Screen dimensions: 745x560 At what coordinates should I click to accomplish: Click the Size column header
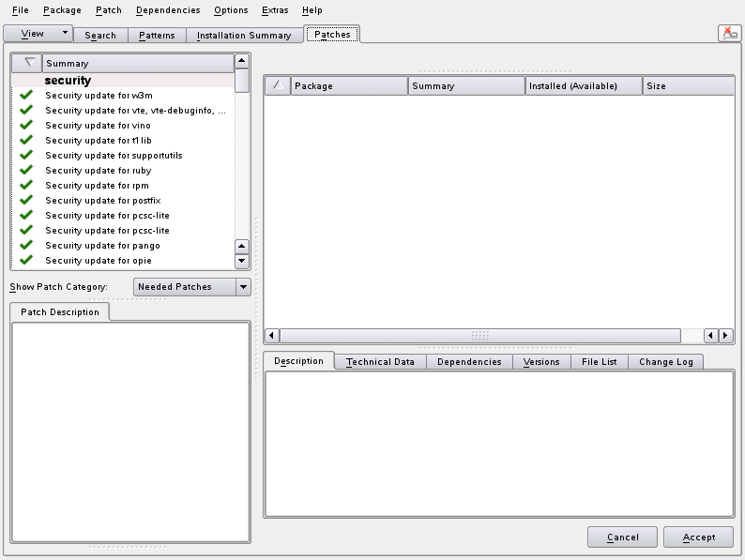[689, 86]
